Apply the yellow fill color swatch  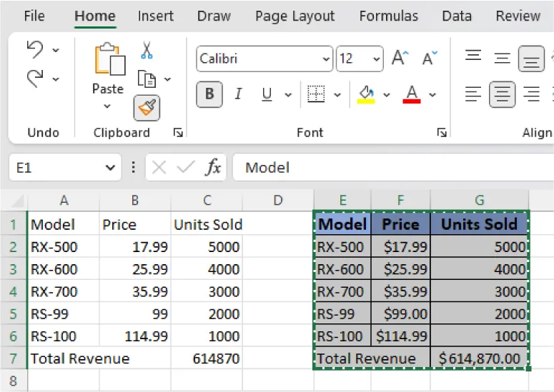366,94
